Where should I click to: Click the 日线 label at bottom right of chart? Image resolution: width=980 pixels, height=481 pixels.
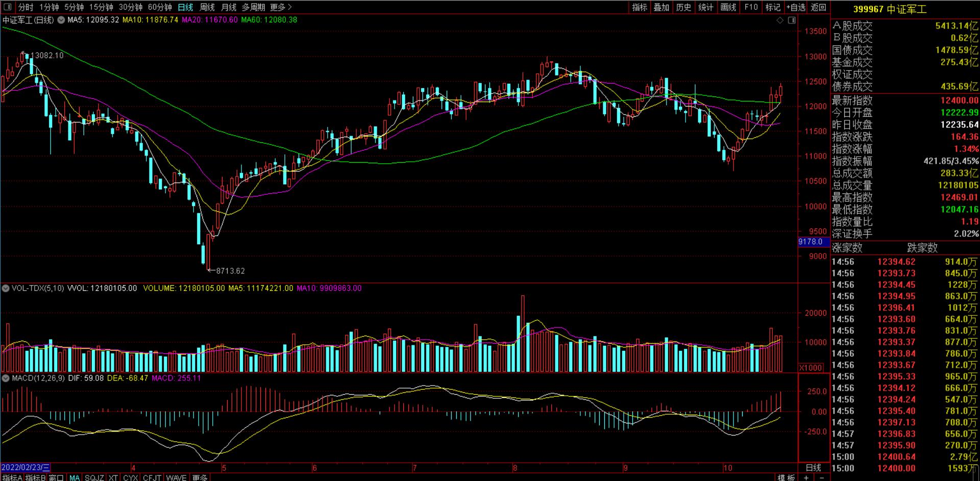[x=814, y=467]
